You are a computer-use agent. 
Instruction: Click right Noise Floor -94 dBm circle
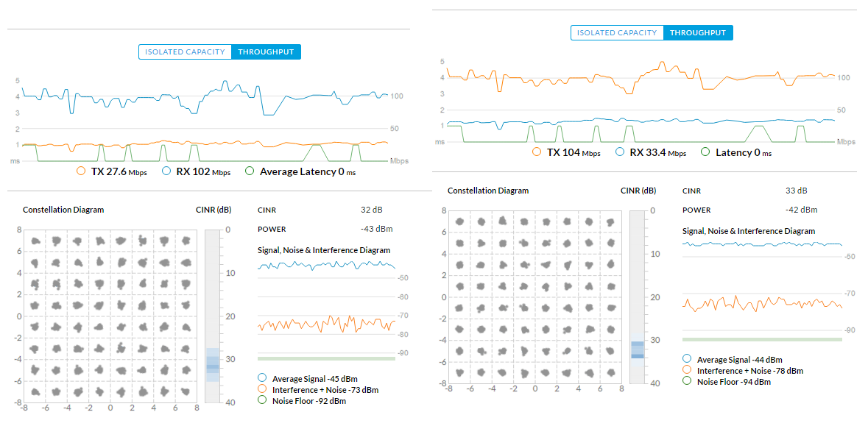687,381
